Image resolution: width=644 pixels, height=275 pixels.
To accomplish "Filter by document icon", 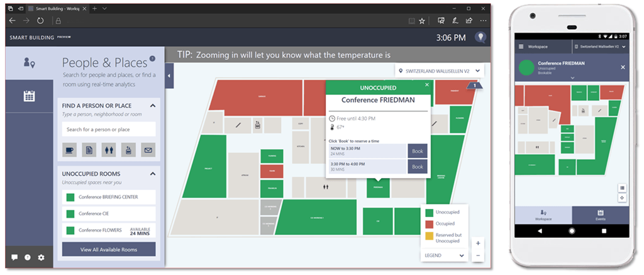I will coord(89,150).
